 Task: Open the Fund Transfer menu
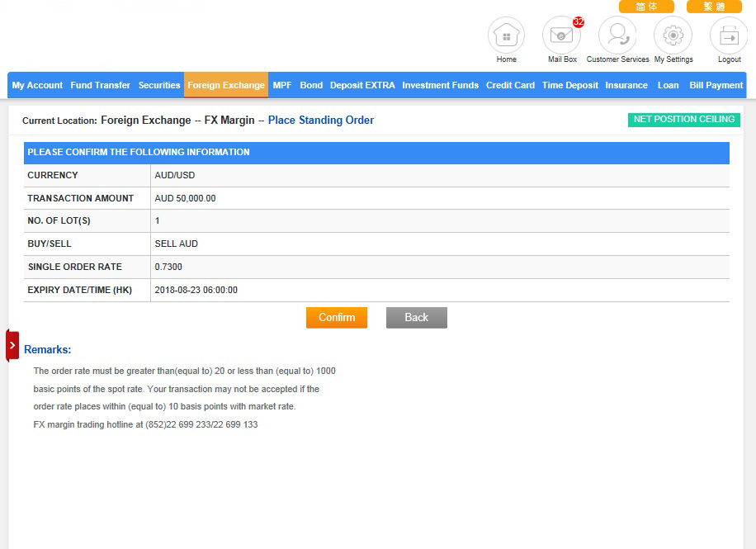click(x=101, y=85)
